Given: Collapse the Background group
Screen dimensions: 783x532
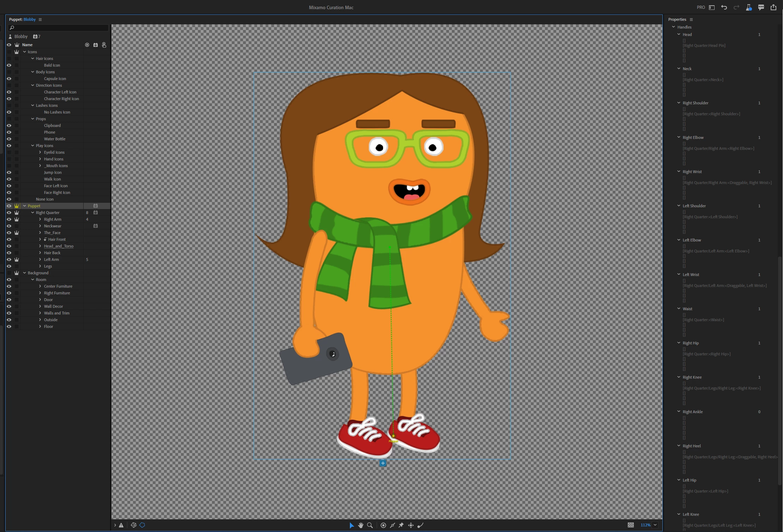Looking at the screenshot, I should 25,273.
